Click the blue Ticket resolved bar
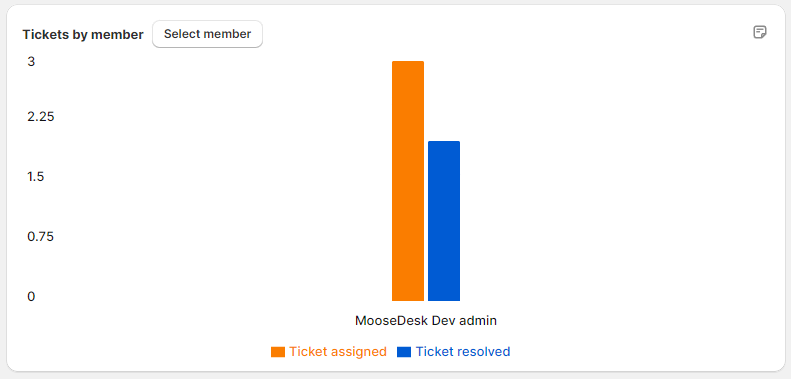 (444, 221)
